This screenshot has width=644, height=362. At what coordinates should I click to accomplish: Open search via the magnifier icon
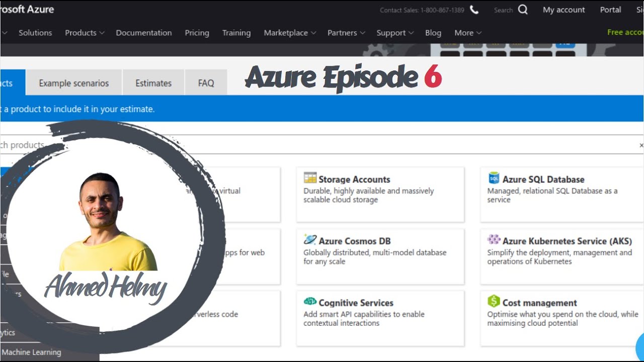[523, 10]
